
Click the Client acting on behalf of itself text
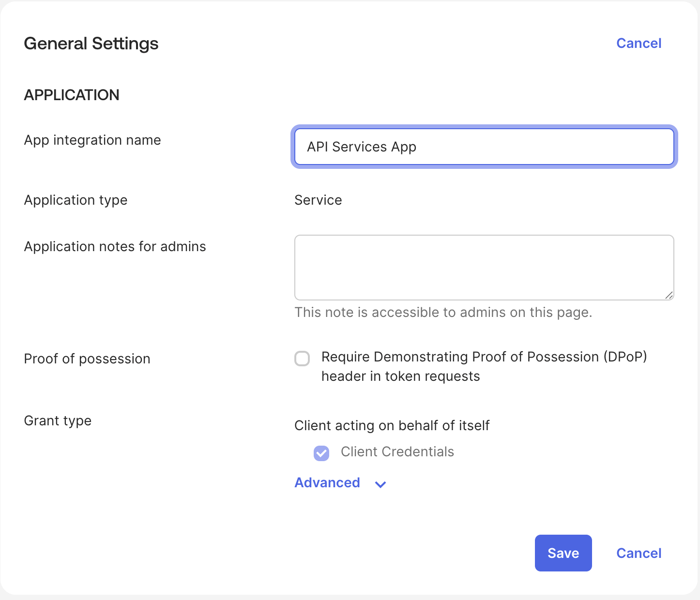click(x=392, y=426)
